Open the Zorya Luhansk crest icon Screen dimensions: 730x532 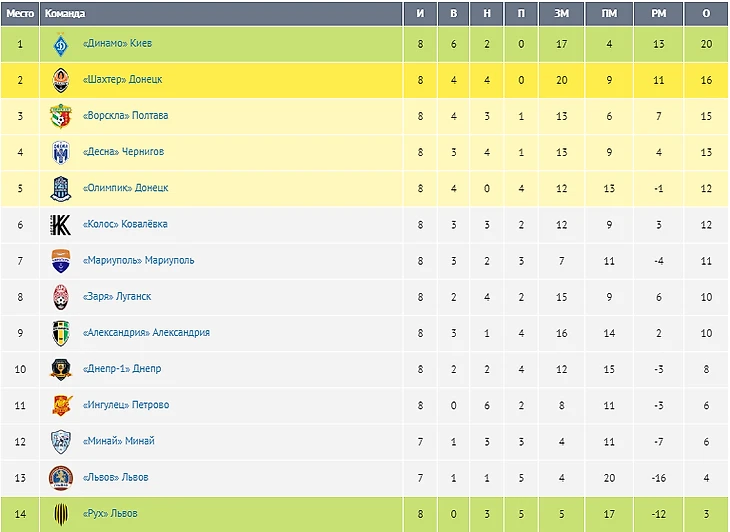click(x=61, y=297)
